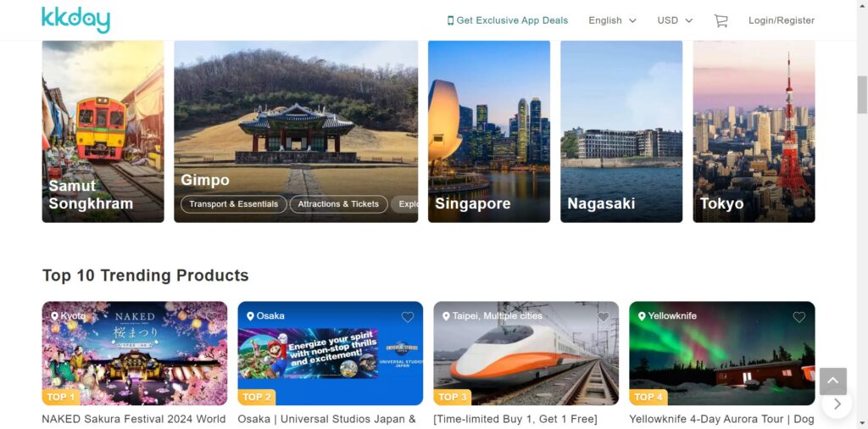Click the back-to-top arrow button
Image resolution: width=868 pixels, height=429 pixels.
[833, 382]
